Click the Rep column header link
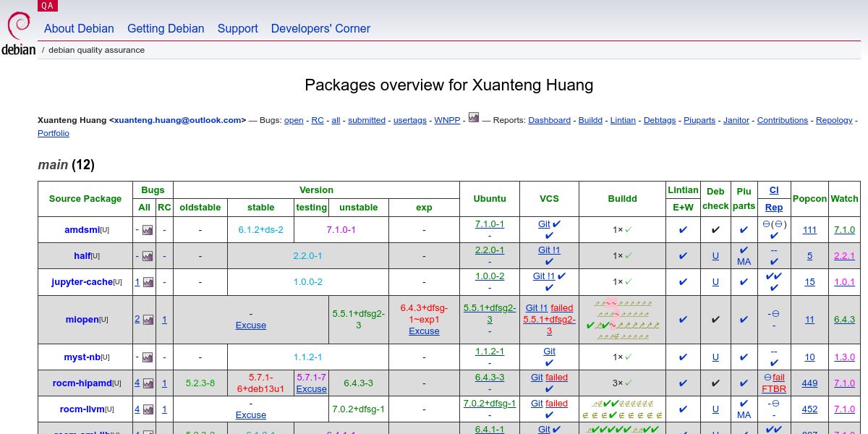 pos(774,208)
